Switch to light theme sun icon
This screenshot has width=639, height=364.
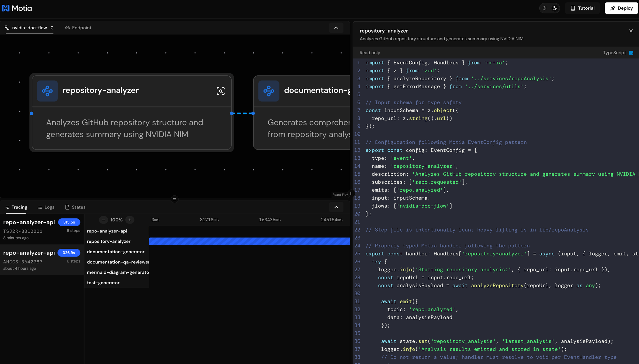point(545,8)
